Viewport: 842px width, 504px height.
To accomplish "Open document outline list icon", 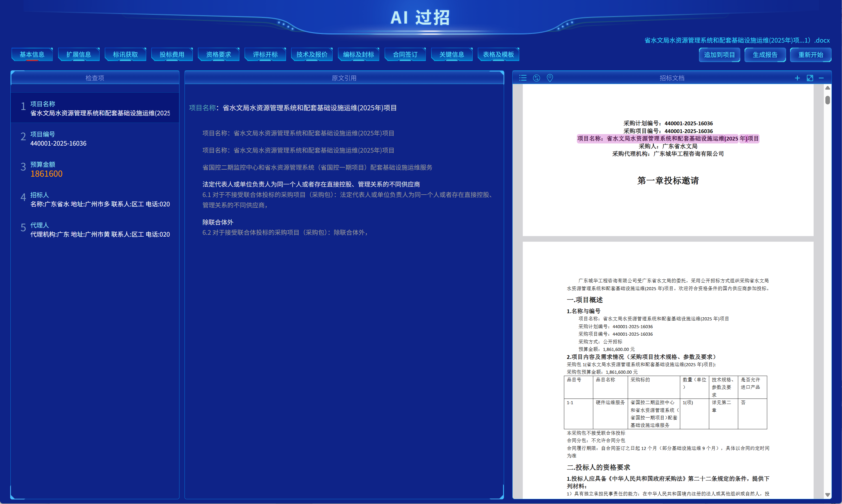I will [x=523, y=78].
